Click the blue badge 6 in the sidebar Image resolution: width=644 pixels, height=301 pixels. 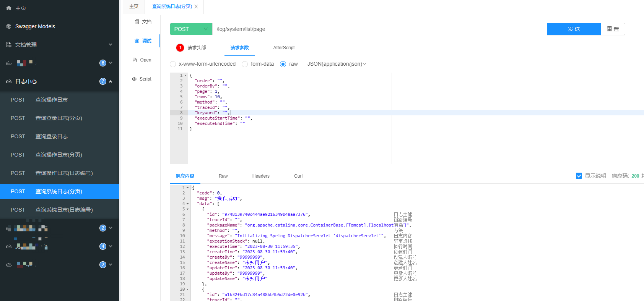click(x=102, y=63)
